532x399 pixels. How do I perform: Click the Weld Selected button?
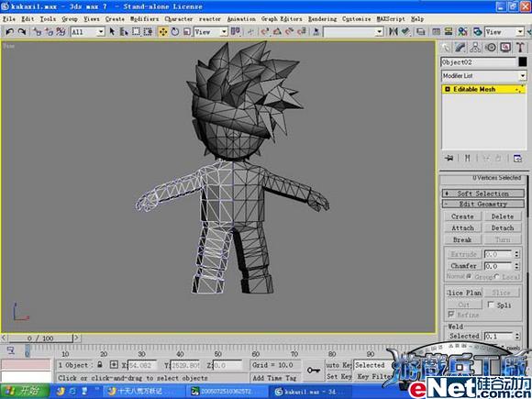pyautogui.click(x=464, y=336)
